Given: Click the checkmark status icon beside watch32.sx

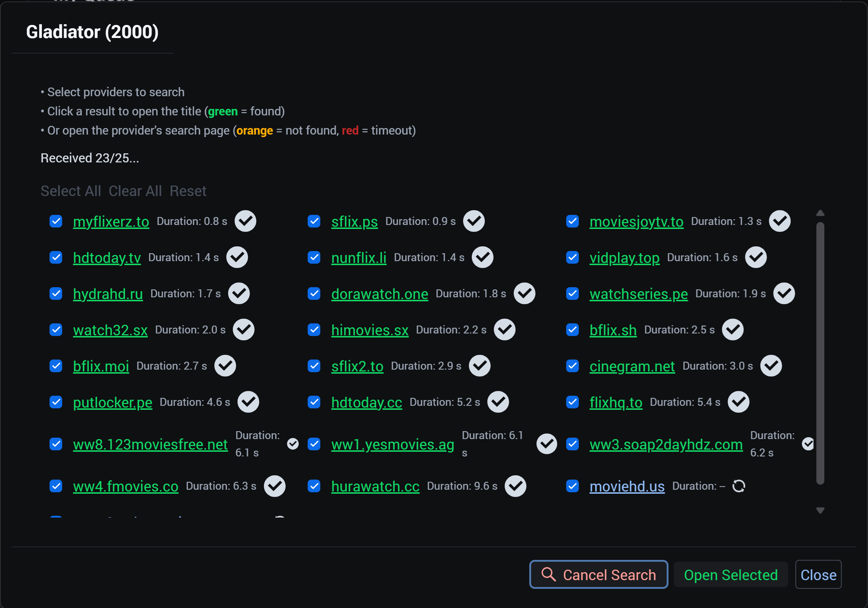Looking at the screenshot, I should [243, 329].
